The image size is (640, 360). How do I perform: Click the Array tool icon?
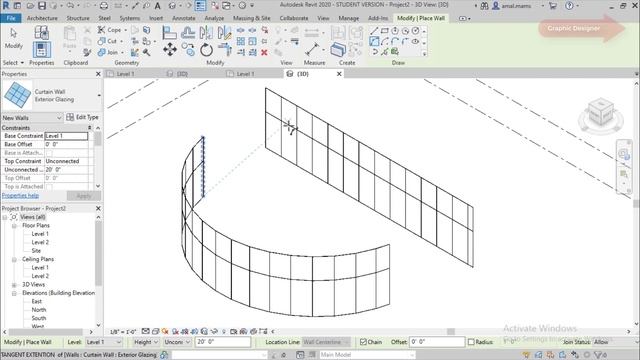coord(241,41)
